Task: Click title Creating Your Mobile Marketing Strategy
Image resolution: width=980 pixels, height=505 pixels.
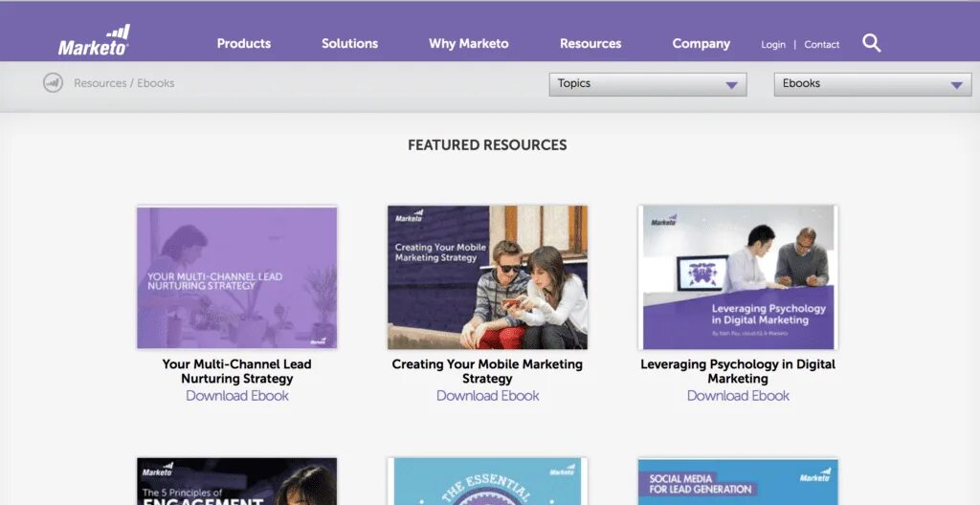Action: coord(487,371)
